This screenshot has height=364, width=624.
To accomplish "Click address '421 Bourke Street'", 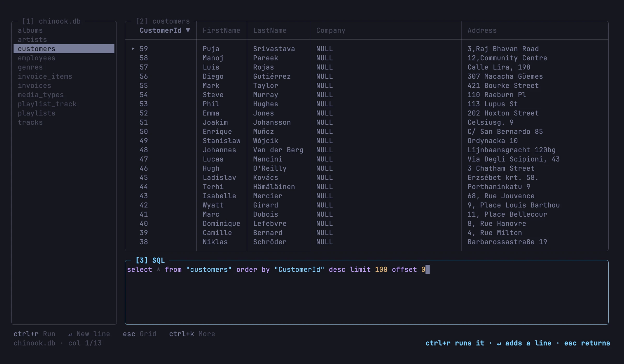I will [503, 86].
